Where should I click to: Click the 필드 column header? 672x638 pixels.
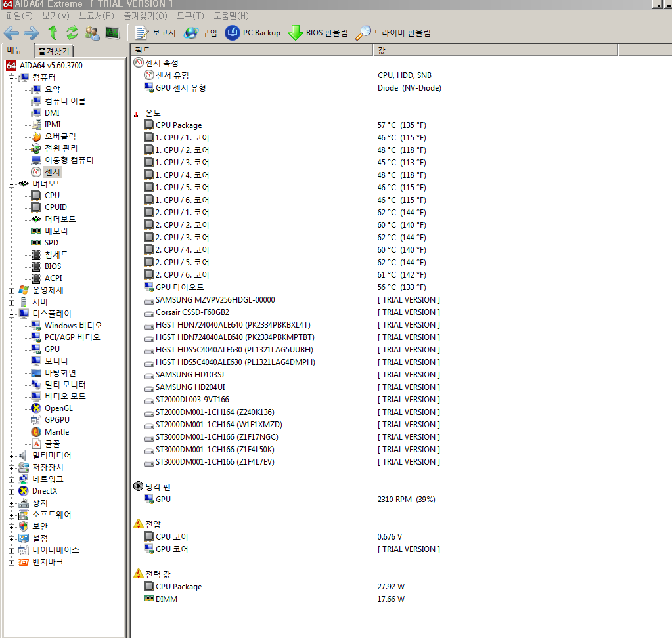[x=252, y=50]
